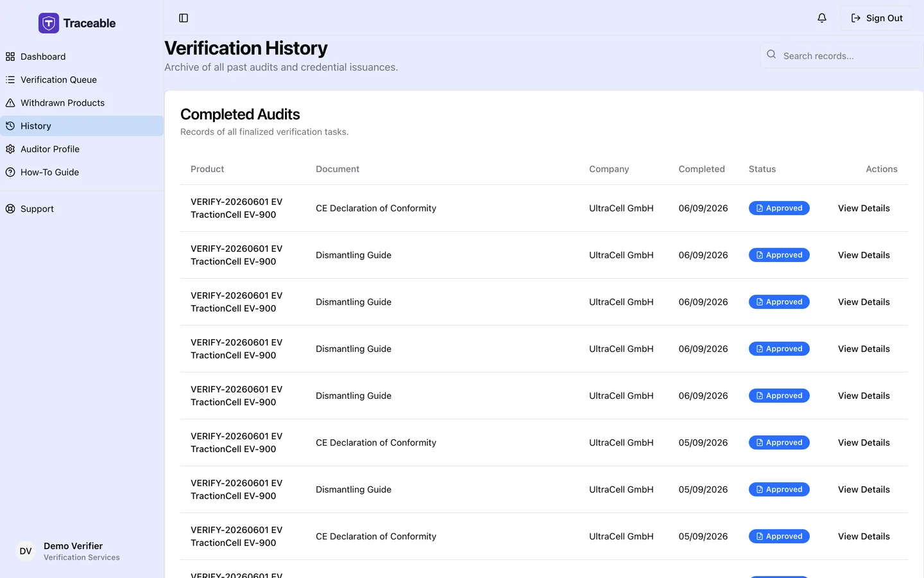
Task: Click the Completed column header
Action: pyautogui.click(x=701, y=169)
